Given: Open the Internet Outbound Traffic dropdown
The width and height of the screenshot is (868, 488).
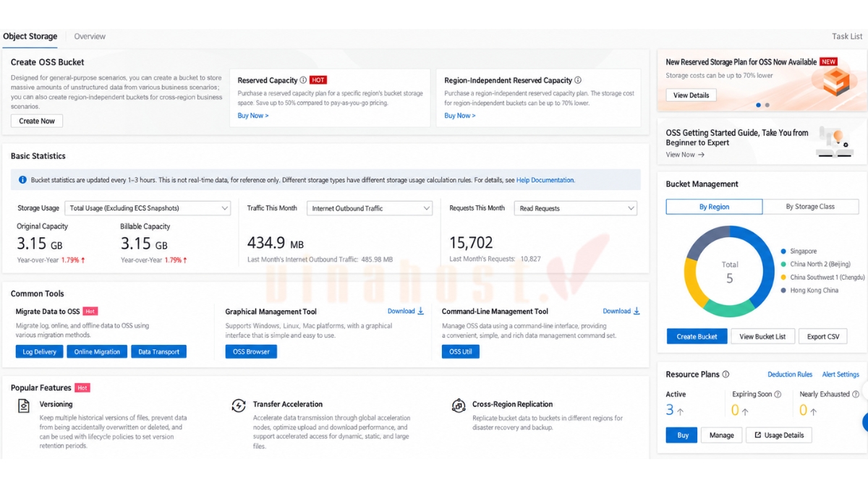Looking at the screenshot, I should click(370, 208).
